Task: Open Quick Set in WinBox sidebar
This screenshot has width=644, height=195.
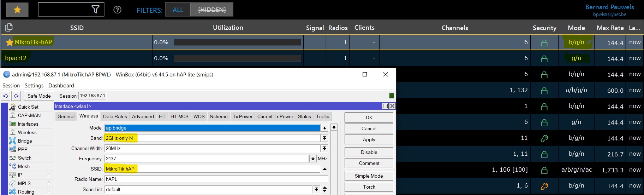Action: [28, 107]
